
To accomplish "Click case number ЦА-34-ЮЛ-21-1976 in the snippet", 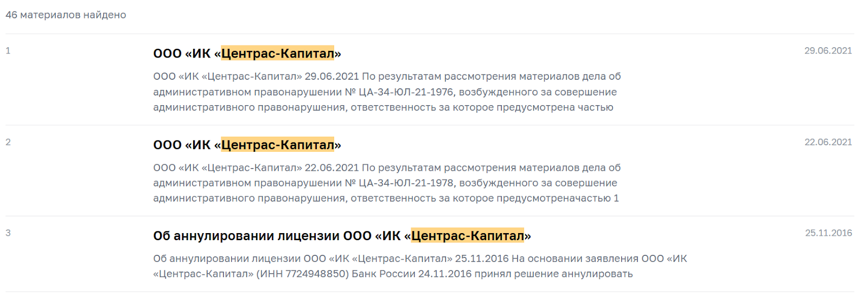I will coord(406,92).
